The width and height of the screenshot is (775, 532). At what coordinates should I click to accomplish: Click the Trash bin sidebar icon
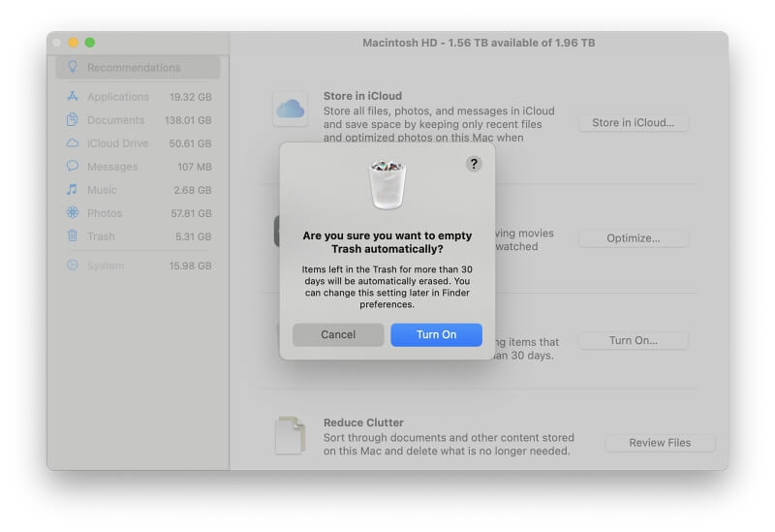[x=73, y=235]
